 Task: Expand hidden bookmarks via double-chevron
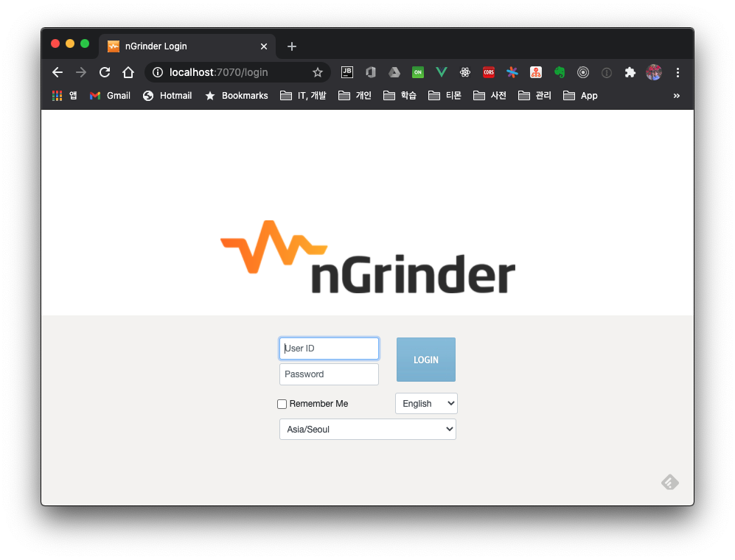(x=676, y=95)
